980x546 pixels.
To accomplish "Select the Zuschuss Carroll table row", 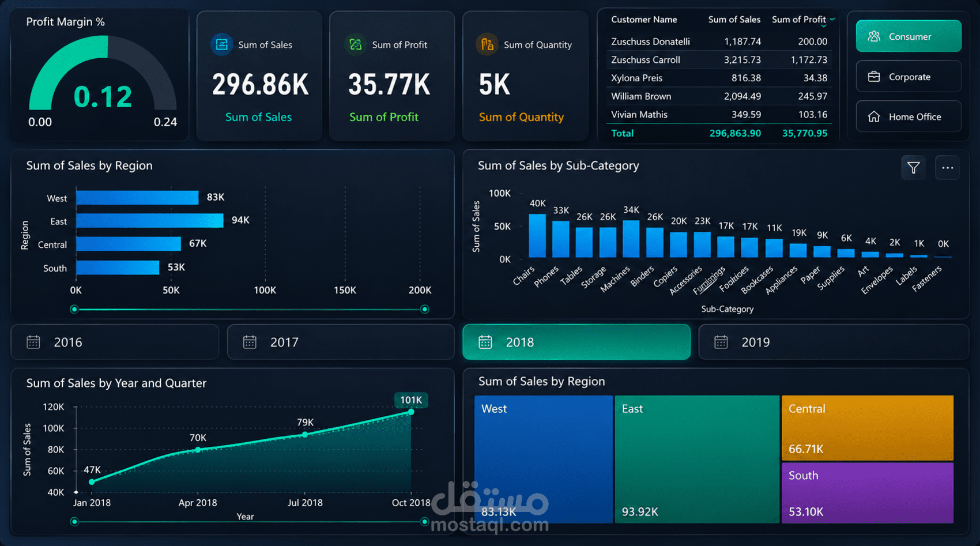I will (719, 60).
